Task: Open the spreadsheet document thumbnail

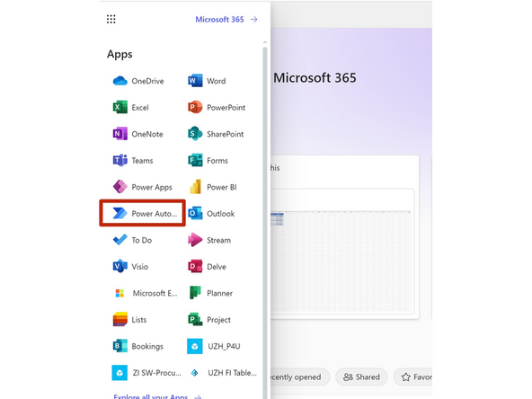Action: (342, 251)
